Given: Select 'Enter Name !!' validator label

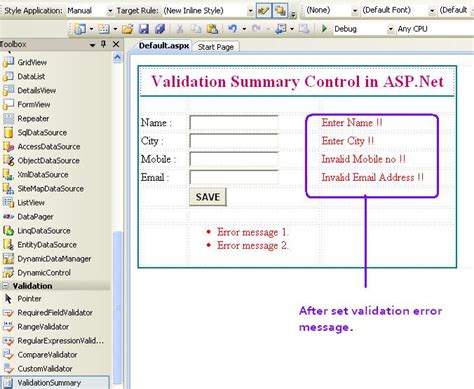Looking at the screenshot, I should click(x=352, y=123).
